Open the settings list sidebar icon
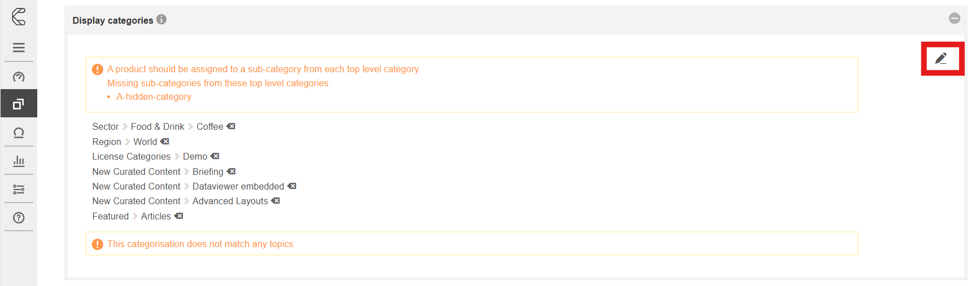 coord(19,190)
